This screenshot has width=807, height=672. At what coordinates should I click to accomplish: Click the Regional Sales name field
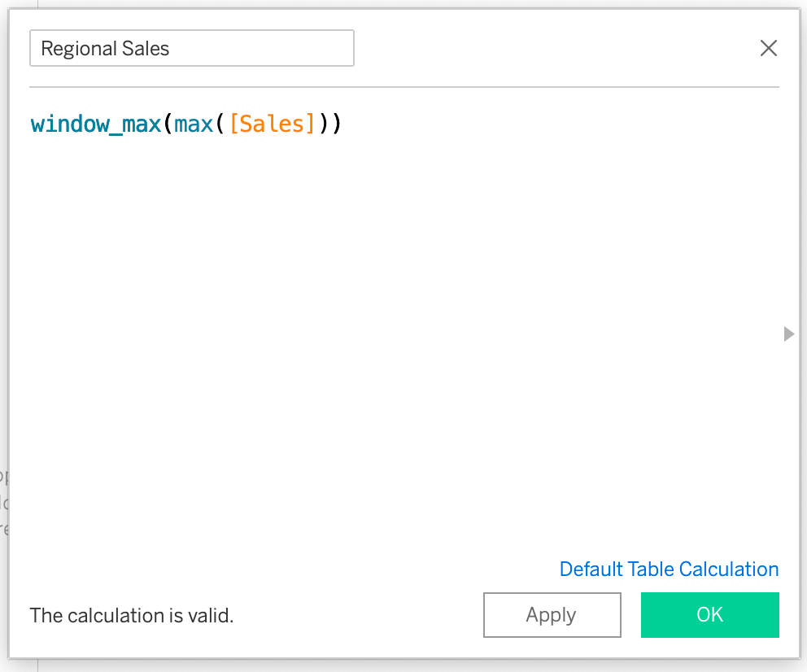[191, 49]
